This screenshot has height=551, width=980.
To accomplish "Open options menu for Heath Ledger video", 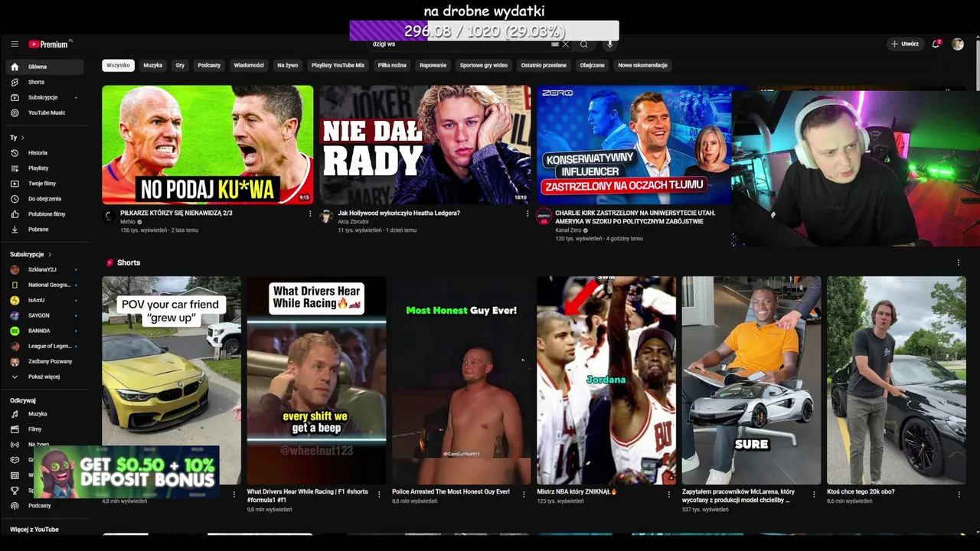I will tap(528, 214).
